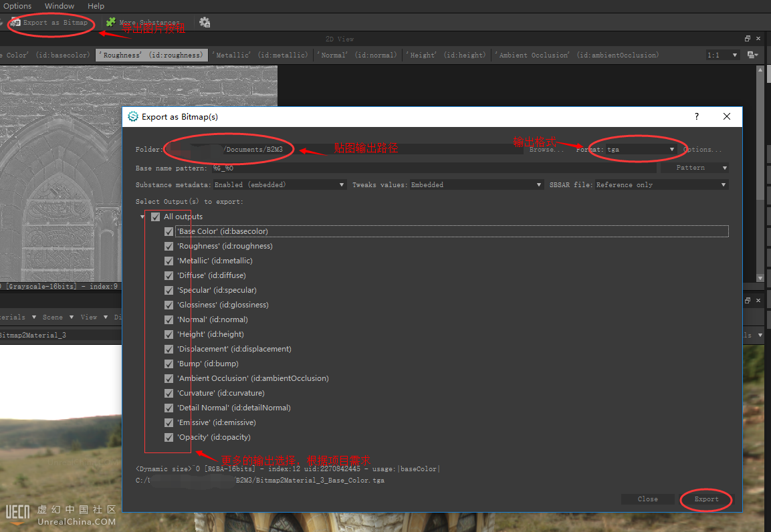Click the gear settings icon in toolbar

pyautogui.click(x=205, y=23)
